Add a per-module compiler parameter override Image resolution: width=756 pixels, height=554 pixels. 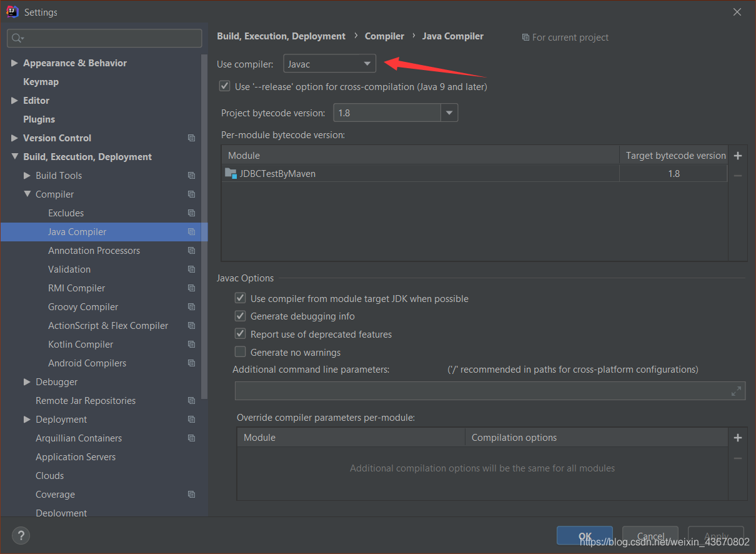(737, 438)
